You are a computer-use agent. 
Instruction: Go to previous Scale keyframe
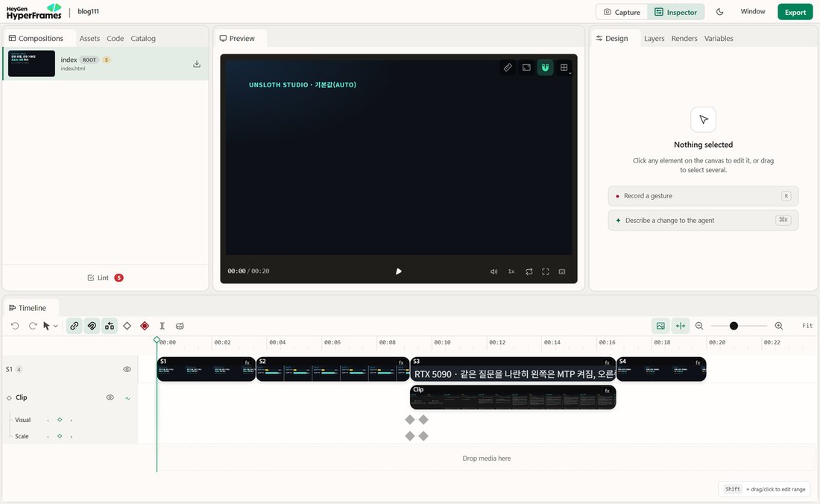point(48,436)
